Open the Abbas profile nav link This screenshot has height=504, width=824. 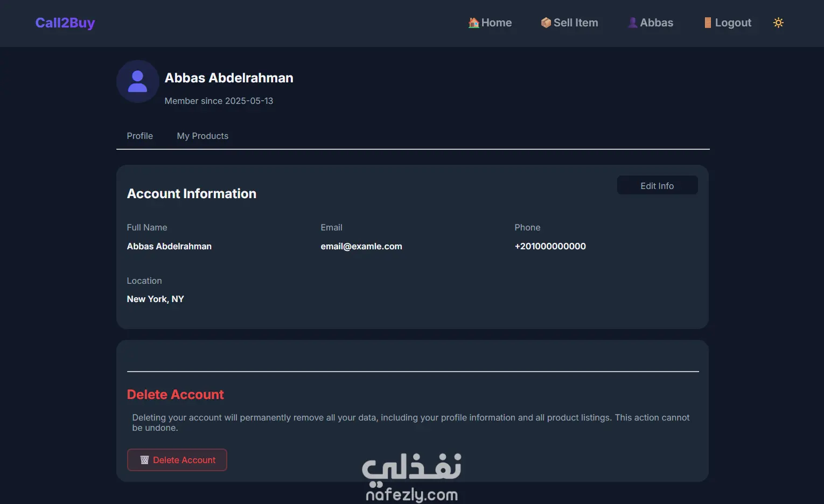tap(657, 23)
